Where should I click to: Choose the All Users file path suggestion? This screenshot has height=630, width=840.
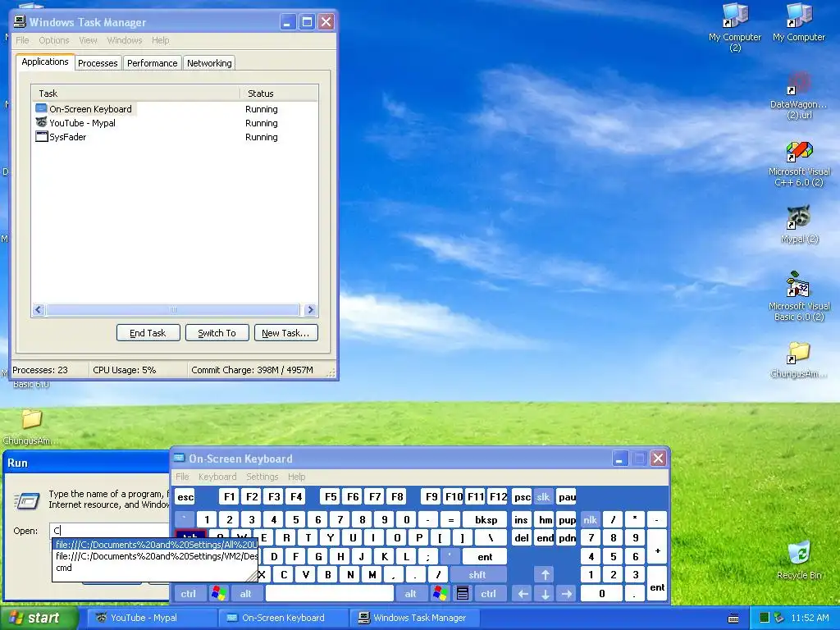[x=156, y=545]
